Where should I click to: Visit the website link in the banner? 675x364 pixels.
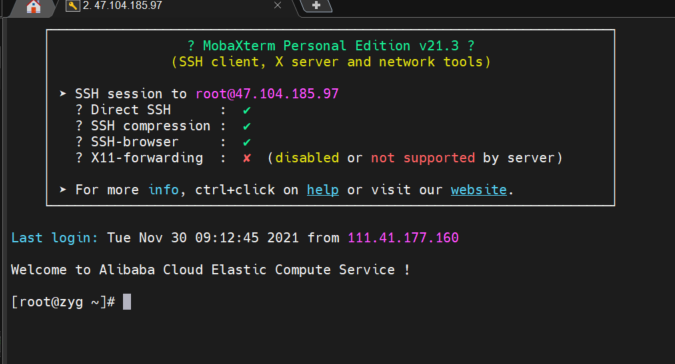coord(479,190)
